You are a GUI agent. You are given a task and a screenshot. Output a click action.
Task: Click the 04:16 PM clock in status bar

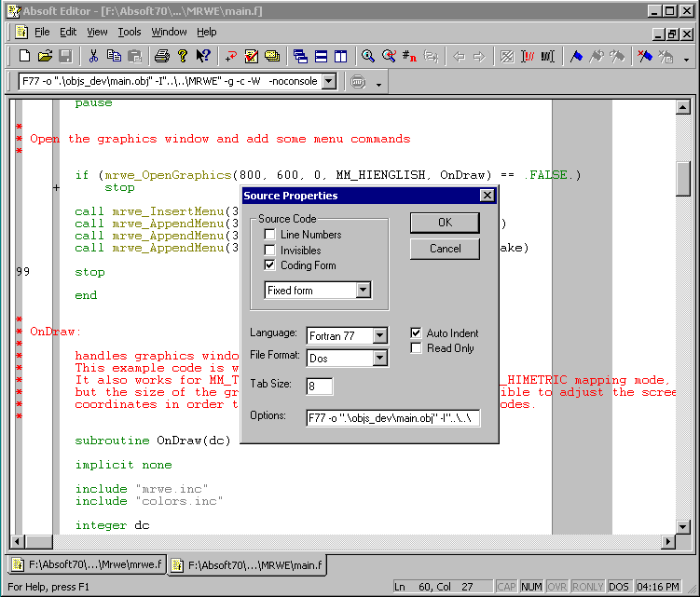[657, 587]
